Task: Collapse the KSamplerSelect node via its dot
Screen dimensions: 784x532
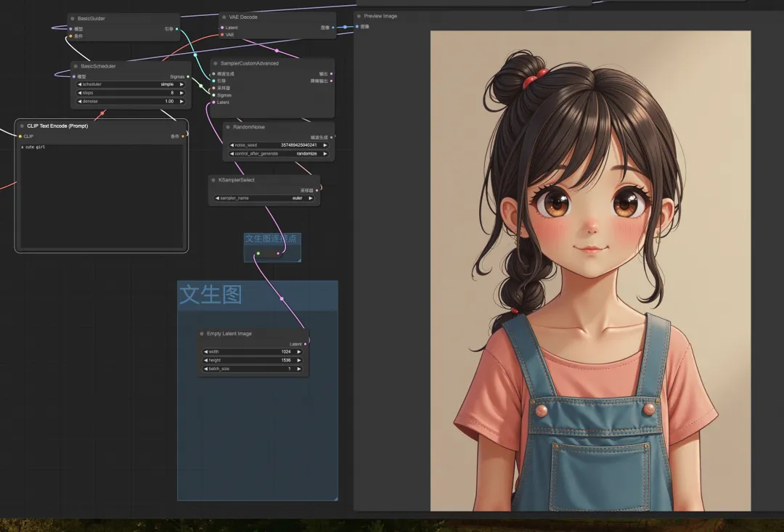Action: click(x=213, y=180)
